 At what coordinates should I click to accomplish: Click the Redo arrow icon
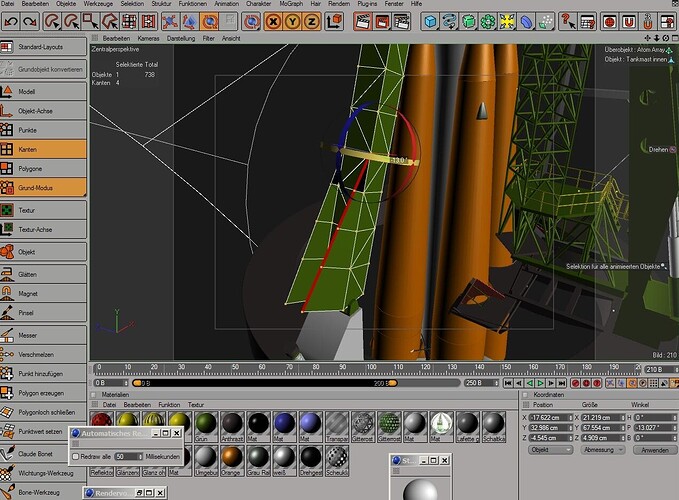30,21
